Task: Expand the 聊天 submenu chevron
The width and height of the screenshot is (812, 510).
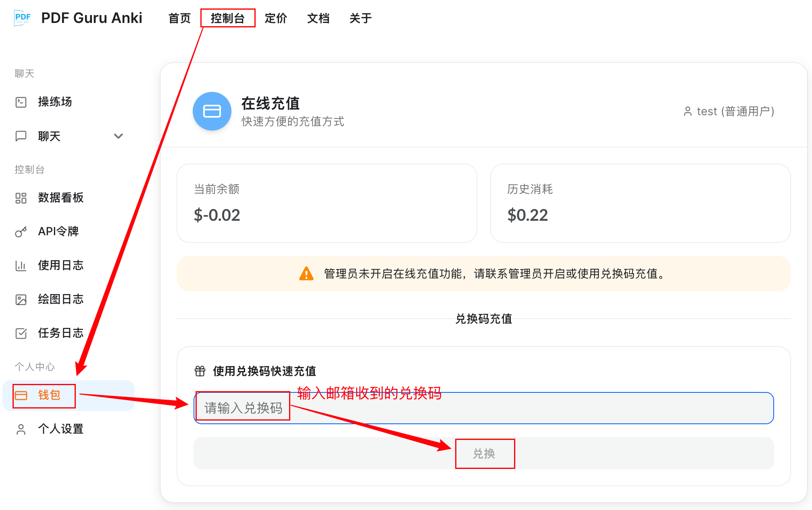Action: coord(118,136)
